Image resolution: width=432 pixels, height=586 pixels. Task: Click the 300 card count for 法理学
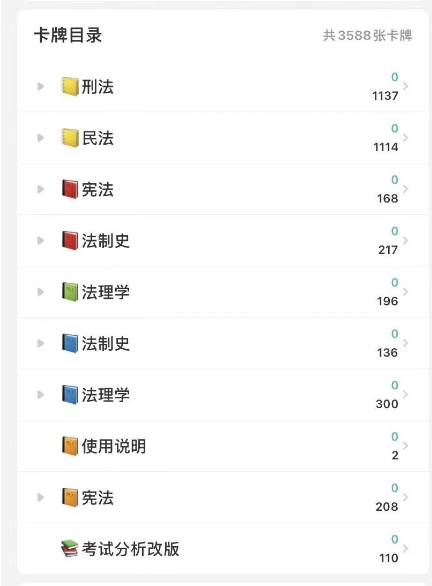tap(387, 404)
